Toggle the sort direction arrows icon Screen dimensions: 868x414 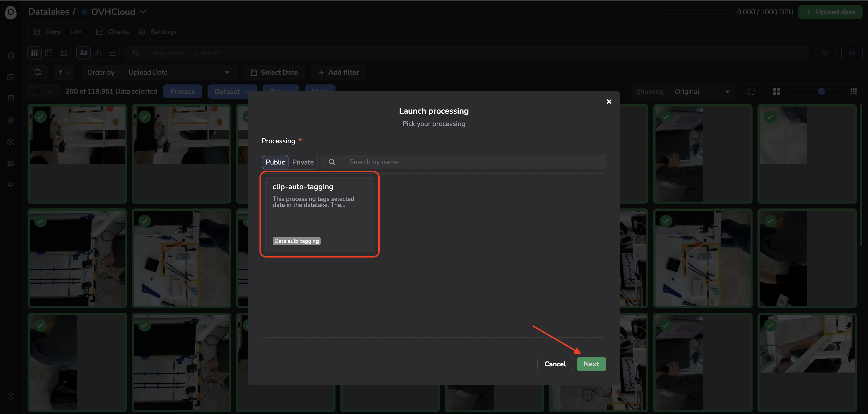point(63,72)
